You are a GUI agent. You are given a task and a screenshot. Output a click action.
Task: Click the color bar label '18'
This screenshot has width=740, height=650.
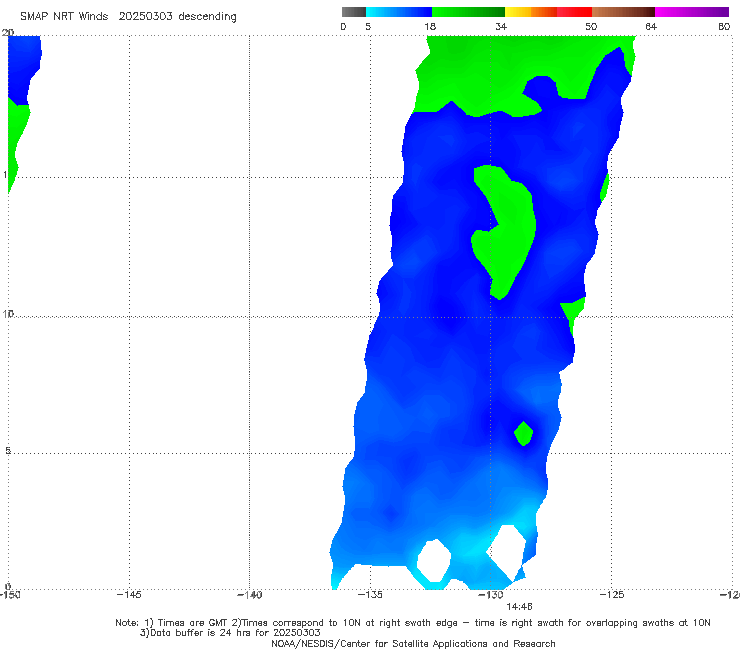(x=430, y=26)
